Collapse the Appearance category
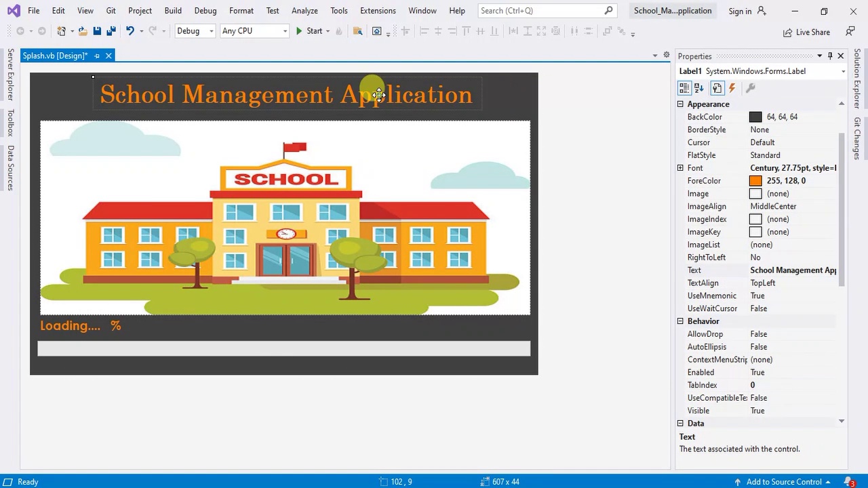 pos(680,104)
